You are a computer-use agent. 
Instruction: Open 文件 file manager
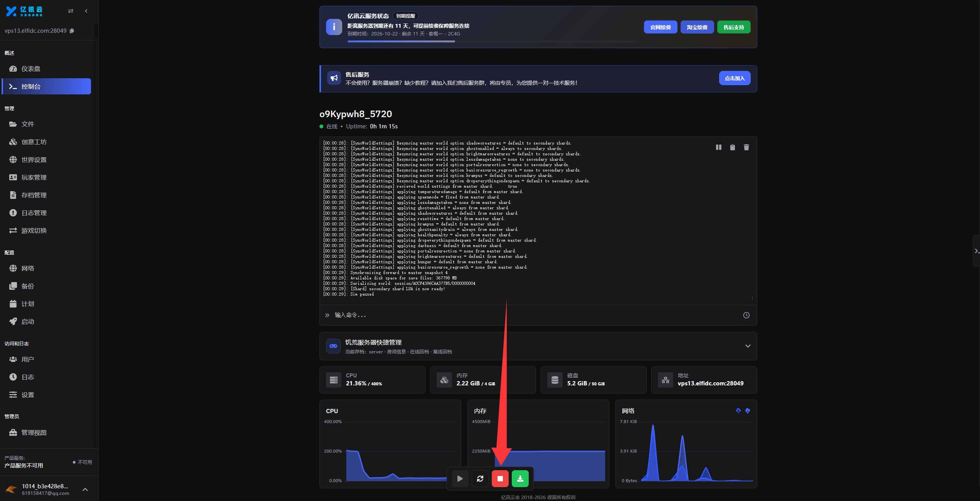coord(47,124)
